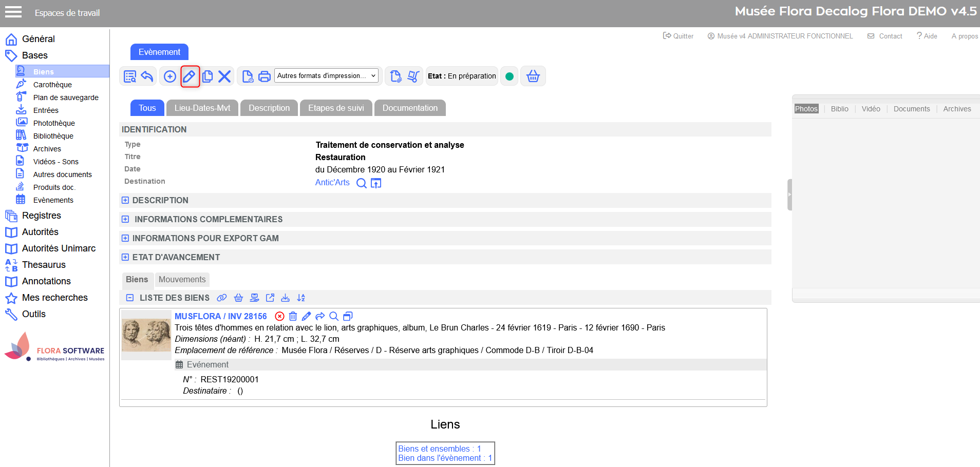The height and width of the screenshot is (467, 980).
Task: Click the green status circle indicator
Action: tap(510, 76)
